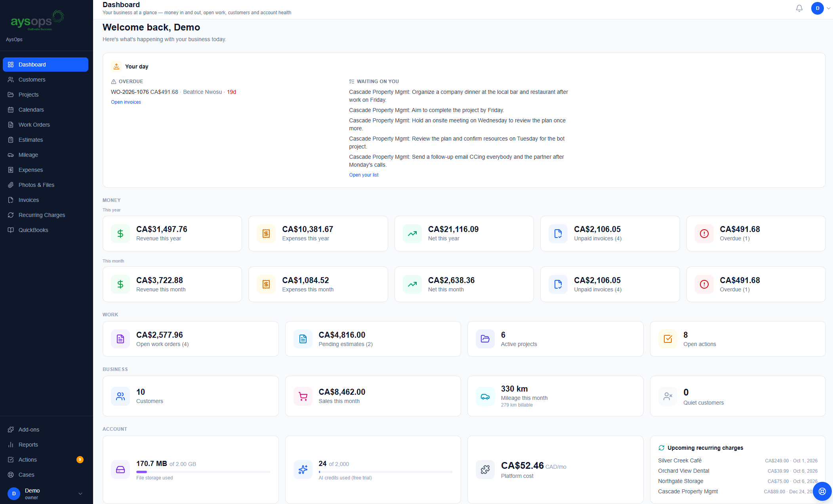Click the Sales this month cart icon
The height and width of the screenshot is (504, 833).
303,396
